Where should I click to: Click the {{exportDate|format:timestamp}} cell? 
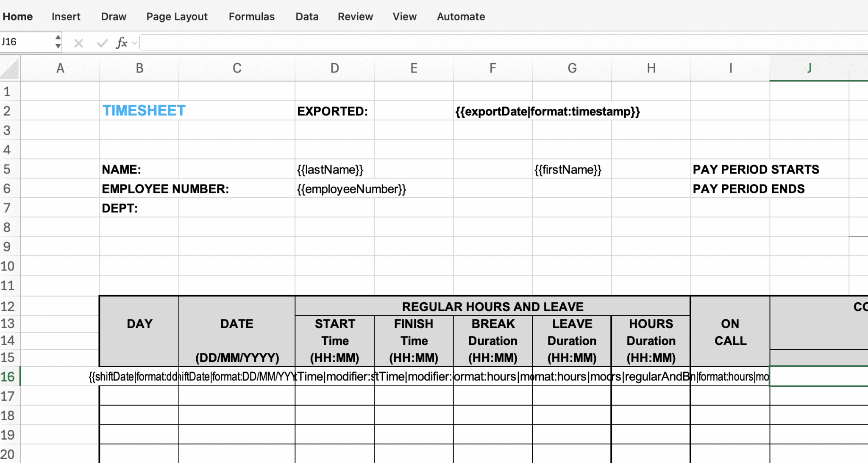[x=548, y=111]
